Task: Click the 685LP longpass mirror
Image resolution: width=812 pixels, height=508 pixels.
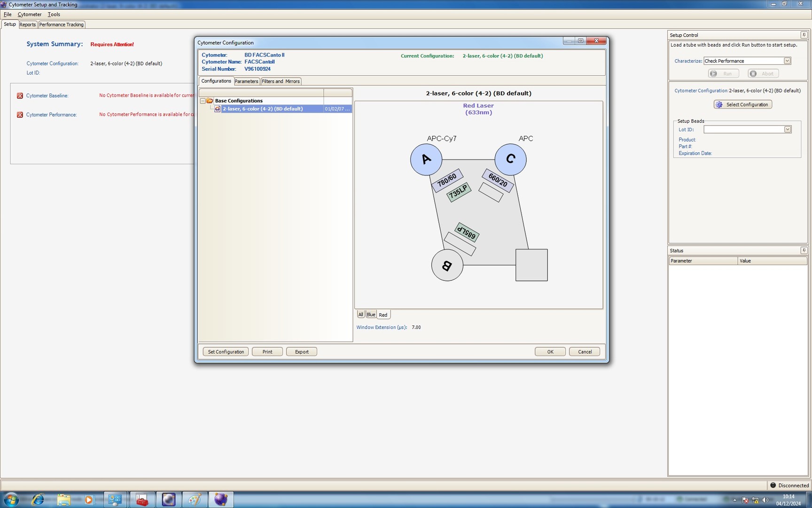Action: [x=467, y=232]
